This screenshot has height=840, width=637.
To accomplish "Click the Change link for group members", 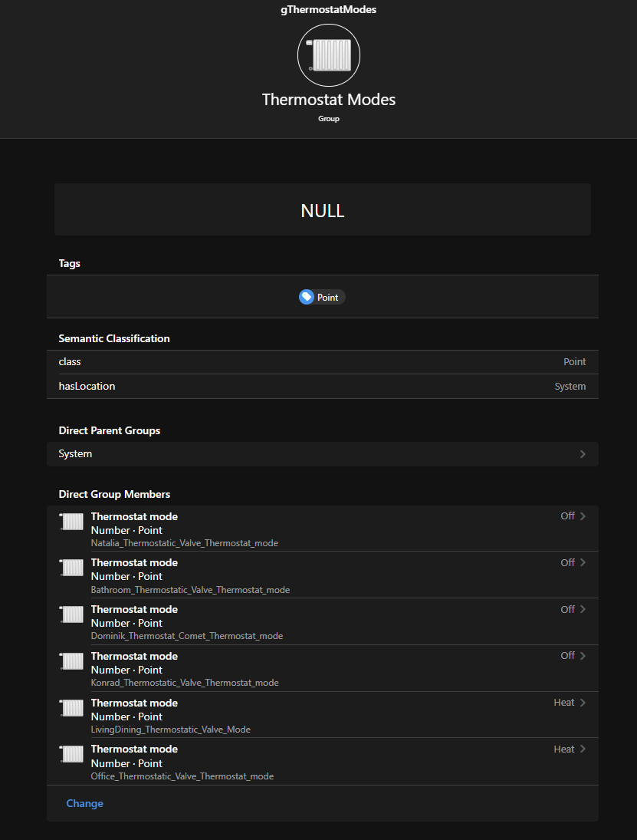I will (84, 803).
